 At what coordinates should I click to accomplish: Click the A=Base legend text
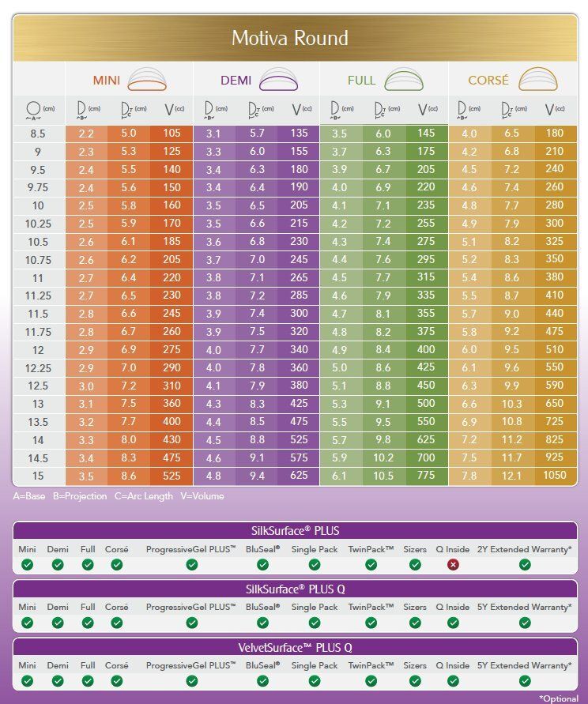(29, 496)
